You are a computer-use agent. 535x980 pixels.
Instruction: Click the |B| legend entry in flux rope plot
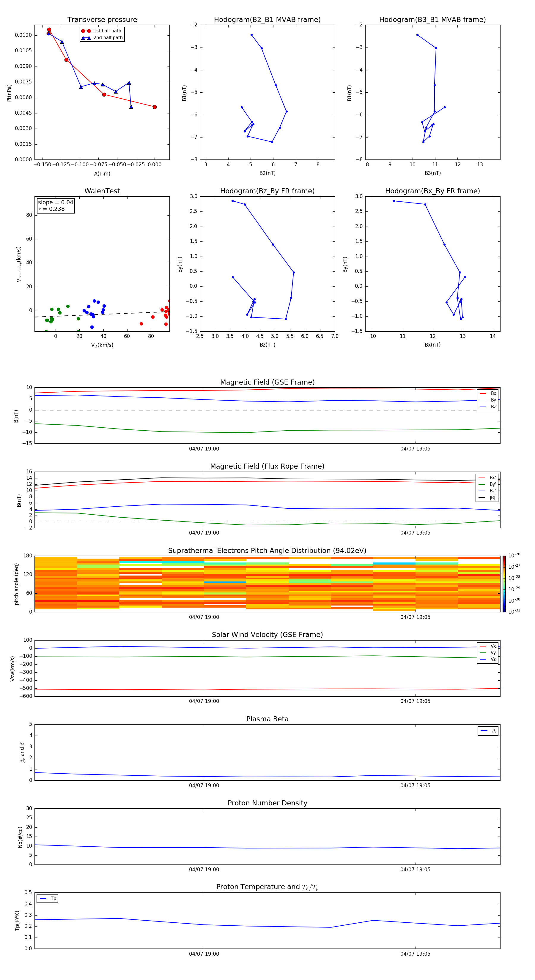pyautogui.click(x=487, y=498)
